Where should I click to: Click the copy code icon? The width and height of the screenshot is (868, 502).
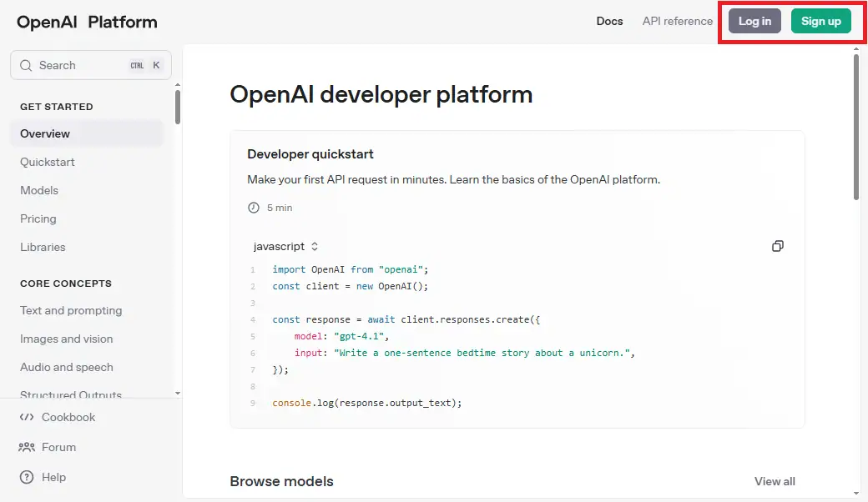[x=777, y=246]
